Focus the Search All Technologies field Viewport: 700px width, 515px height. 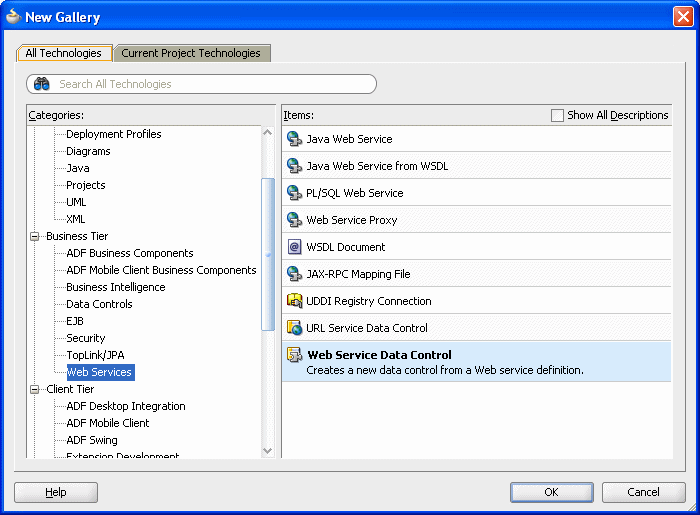tap(202, 84)
